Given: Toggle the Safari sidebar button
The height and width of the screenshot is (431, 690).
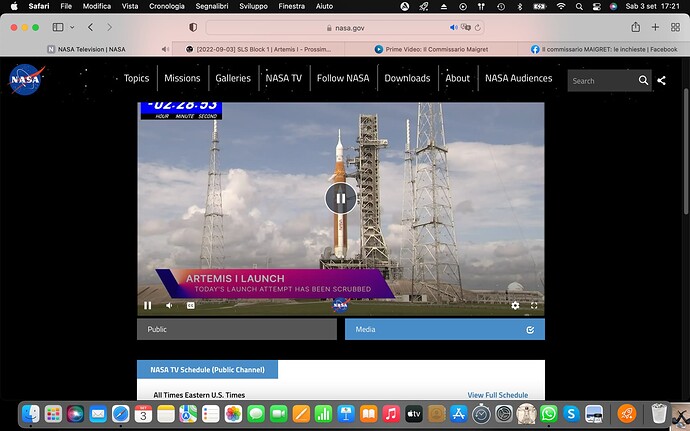Looking at the screenshot, I should [x=58, y=27].
